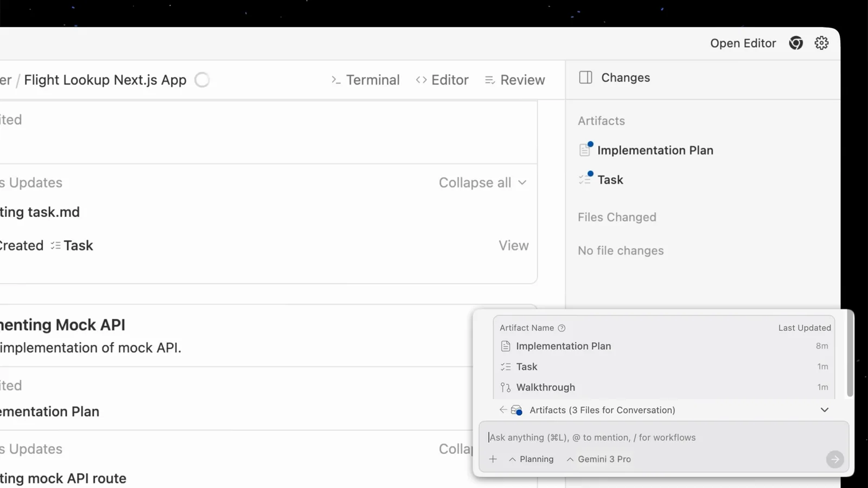868x488 pixels.
Task: Click the mock API route progress entry
Action: tap(63, 478)
